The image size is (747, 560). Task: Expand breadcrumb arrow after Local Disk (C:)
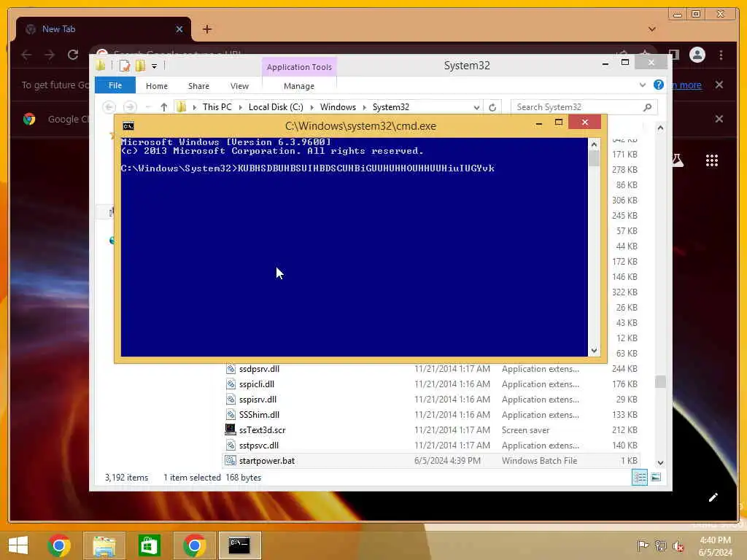pos(312,108)
